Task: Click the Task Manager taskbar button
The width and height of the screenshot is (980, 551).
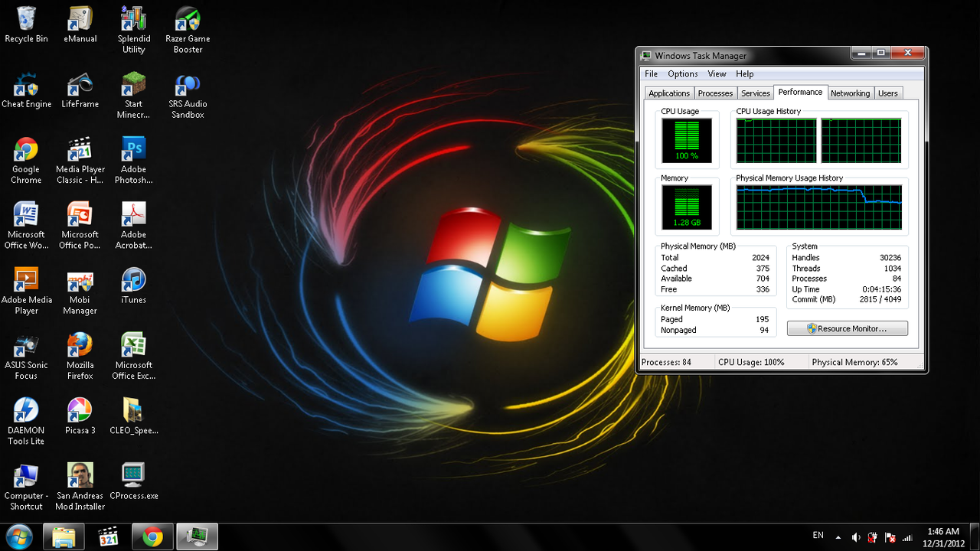Action: point(198,537)
